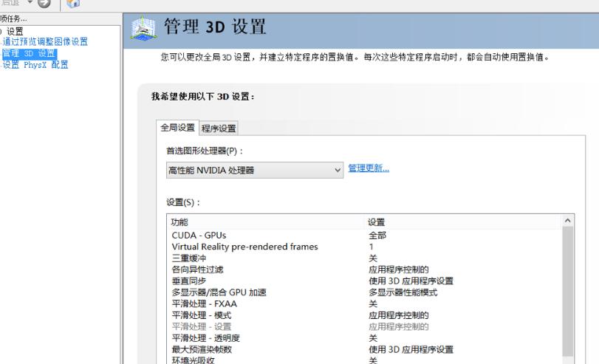Select the 平滑处理 - FXAA row
The image size is (599, 364).
point(364,304)
